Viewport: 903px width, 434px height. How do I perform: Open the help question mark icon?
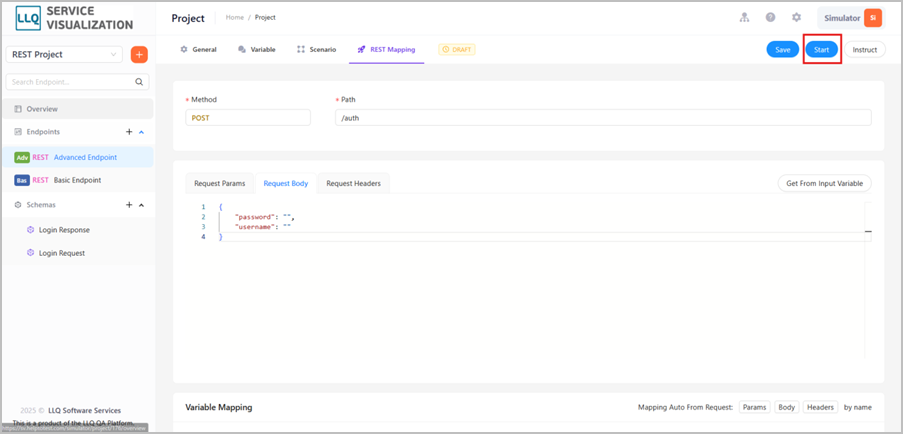point(770,17)
